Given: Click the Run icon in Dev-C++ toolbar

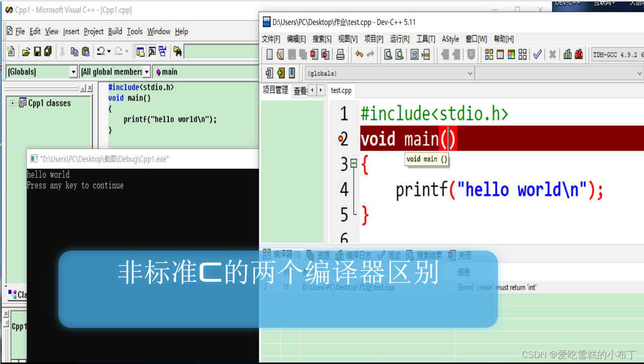Looking at the screenshot, I should point(500,54).
